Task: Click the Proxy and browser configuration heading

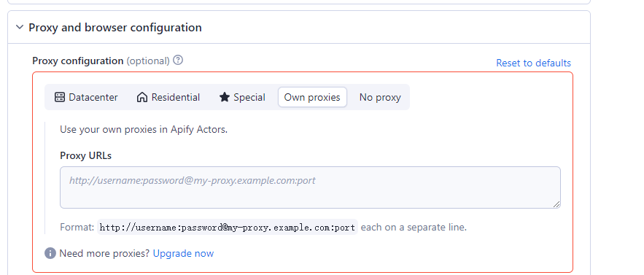Action: click(x=115, y=28)
